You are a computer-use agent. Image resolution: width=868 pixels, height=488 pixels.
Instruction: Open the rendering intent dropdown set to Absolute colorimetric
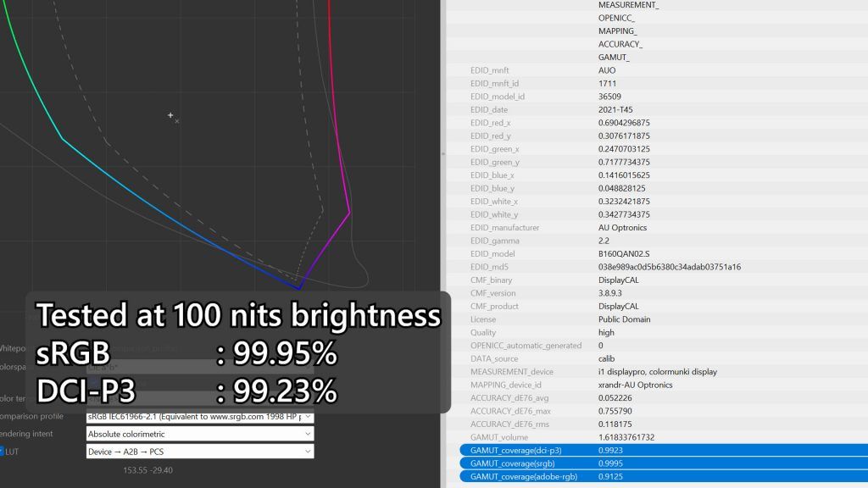pyautogui.click(x=200, y=434)
